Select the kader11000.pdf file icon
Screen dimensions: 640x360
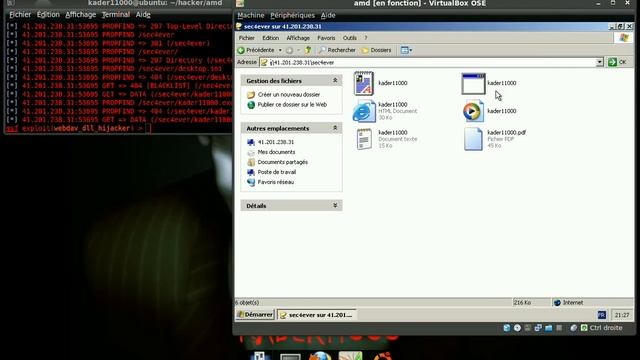473,139
